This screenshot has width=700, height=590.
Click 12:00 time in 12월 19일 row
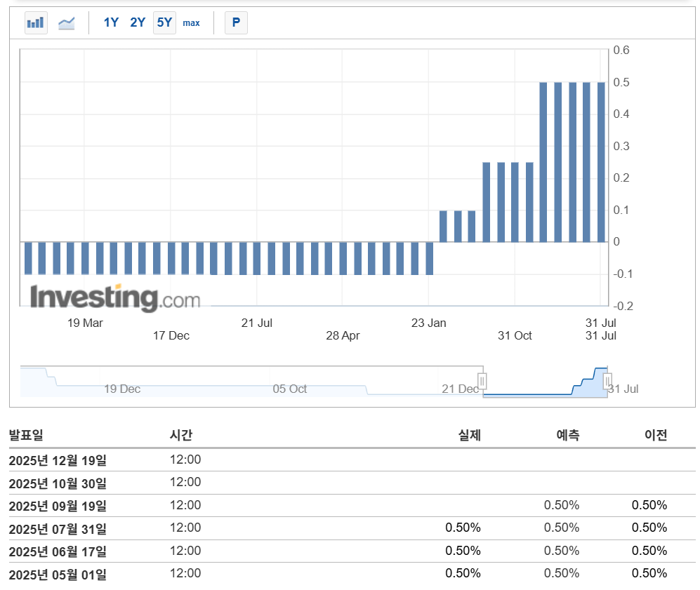(x=185, y=460)
